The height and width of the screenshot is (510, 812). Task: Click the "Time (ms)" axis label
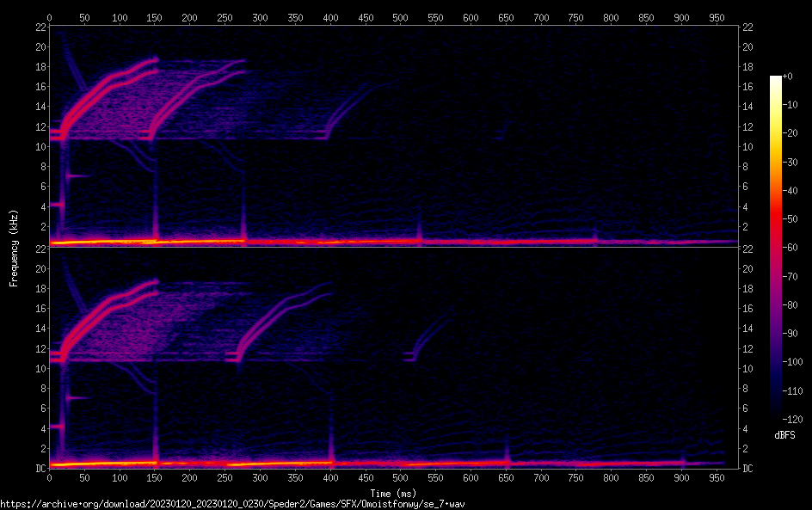pyautogui.click(x=394, y=493)
